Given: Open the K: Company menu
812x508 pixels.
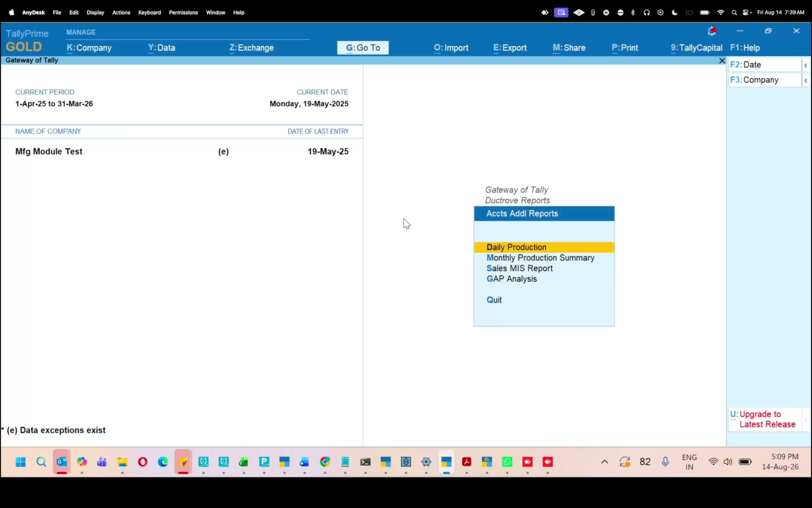Looking at the screenshot, I should tap(89, 48).
